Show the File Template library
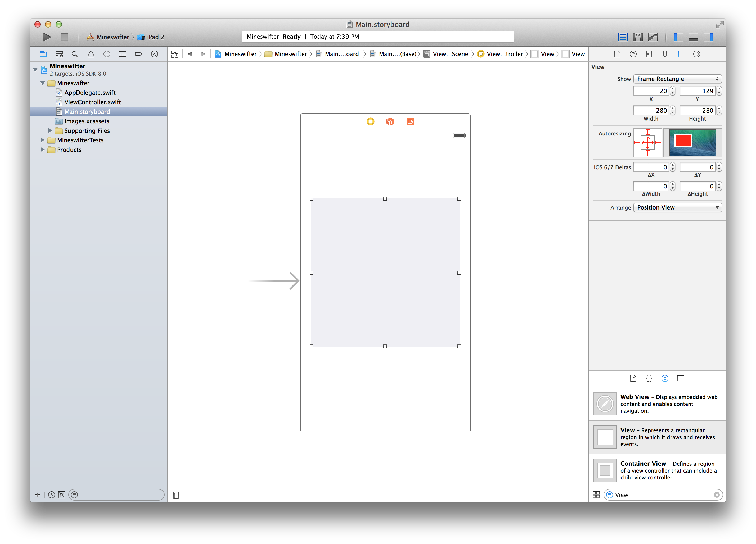Viewport: 756px width, 544px height. pos(633,378)
